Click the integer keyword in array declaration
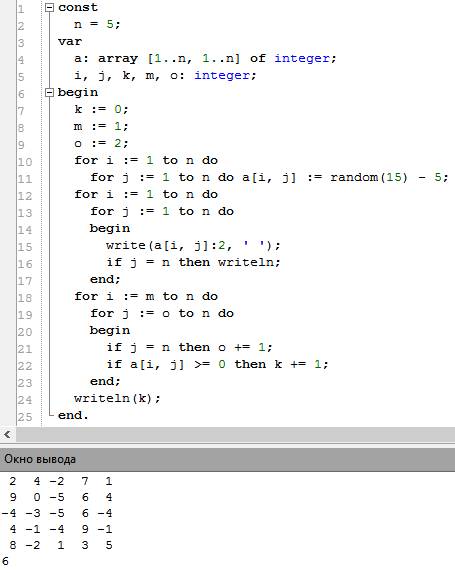Image resolution: width=455 pixels, height=573 pixels. pos(302,58)
